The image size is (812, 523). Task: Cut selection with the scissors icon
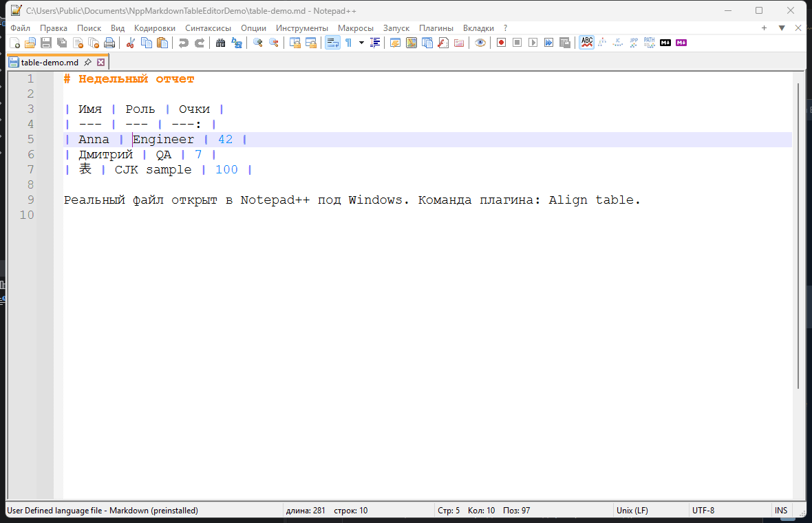(131, 43)
